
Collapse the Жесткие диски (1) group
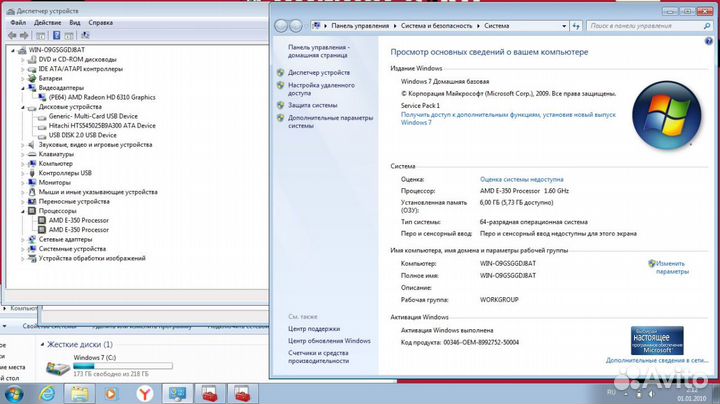pyautogui.click(x=42, y=344)
